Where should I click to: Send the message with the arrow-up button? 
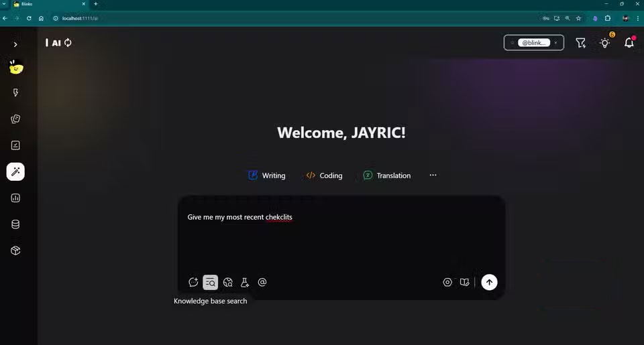point(489,282)
